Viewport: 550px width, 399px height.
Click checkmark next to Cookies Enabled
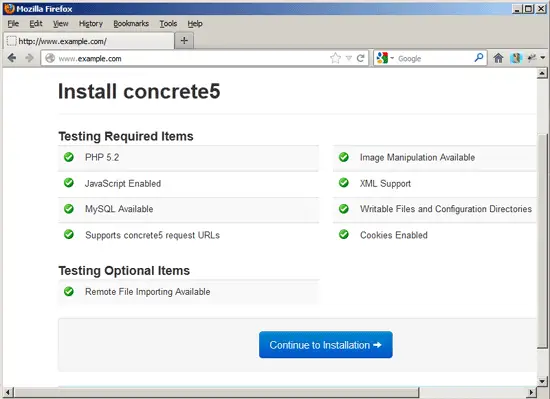pos(344,235)
